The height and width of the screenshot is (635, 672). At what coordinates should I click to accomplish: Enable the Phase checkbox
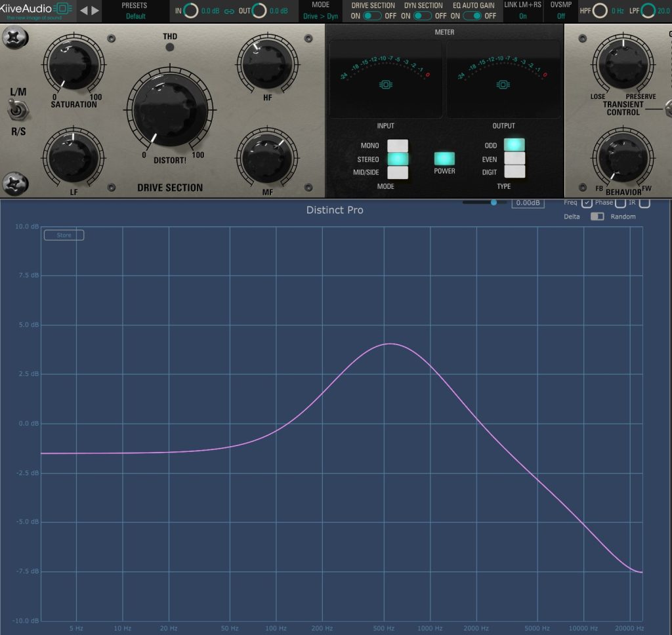620,203
